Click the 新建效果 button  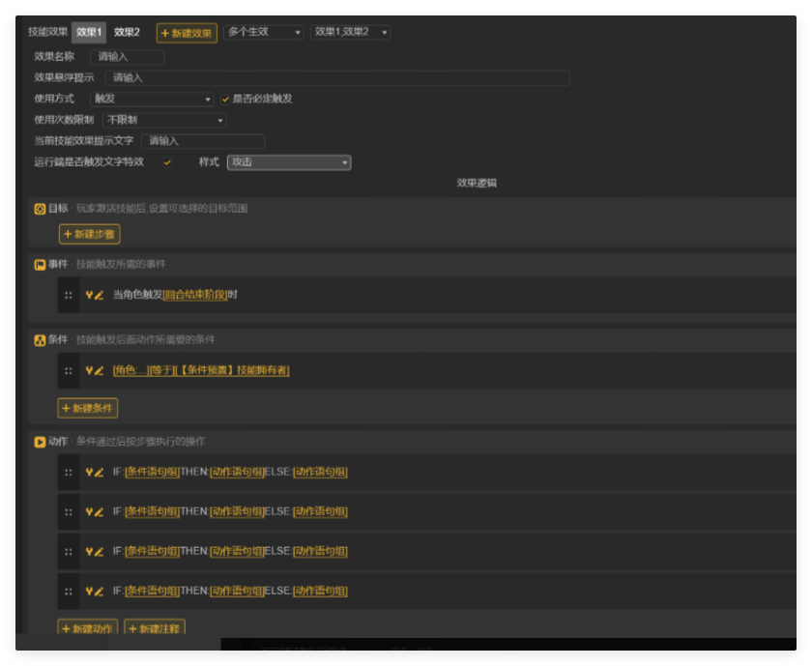point(186,32)
